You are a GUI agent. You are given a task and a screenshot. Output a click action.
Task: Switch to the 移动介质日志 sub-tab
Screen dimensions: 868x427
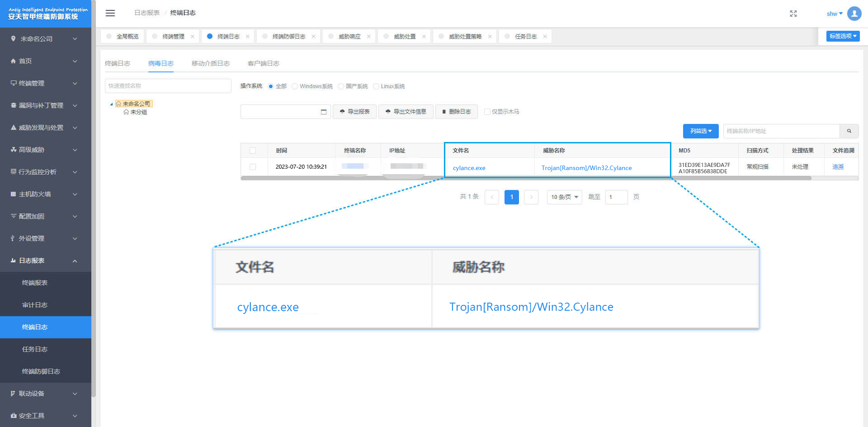[x=211, y=63]
